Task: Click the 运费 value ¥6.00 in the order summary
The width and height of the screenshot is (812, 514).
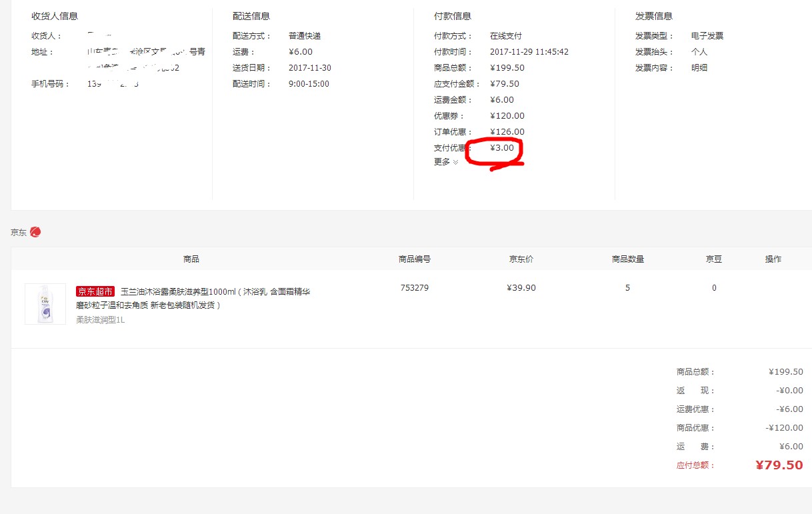Action: pyautogui.click(x=791, y=447)
